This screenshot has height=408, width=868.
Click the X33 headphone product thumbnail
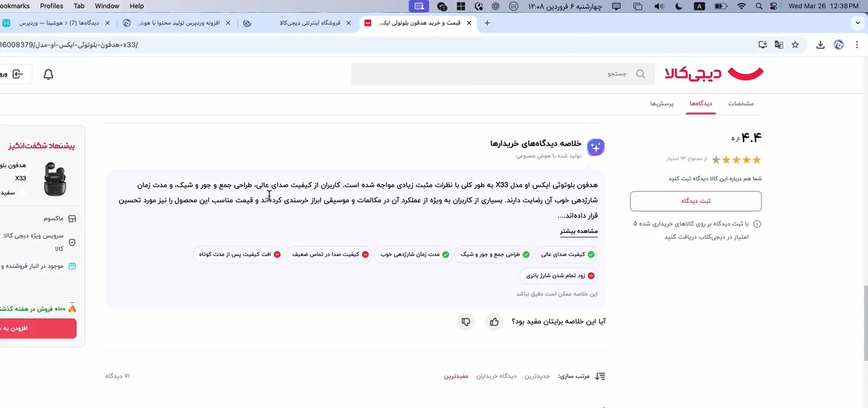[55, 179]
